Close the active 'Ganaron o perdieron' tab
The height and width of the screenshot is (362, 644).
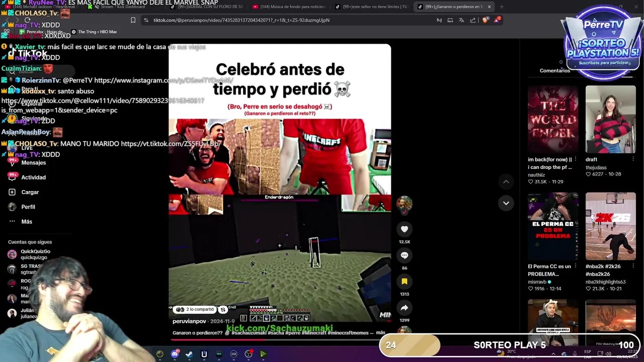(489, 7)
